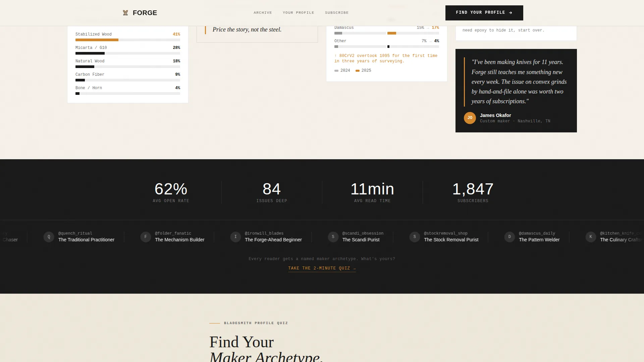Screen dimensions: 644x362
Task: Click Every reader gets a named archetype text
Action: 322,259
